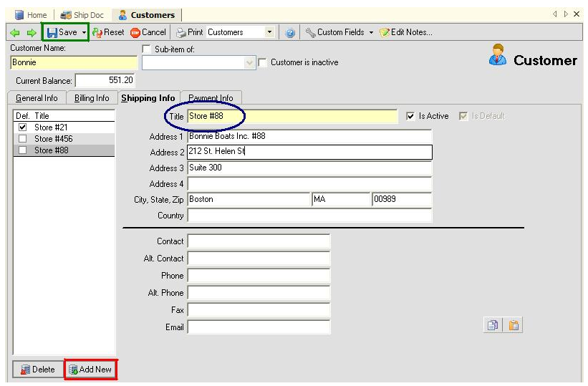
Task: Select Store #456 in the address list
Action: point(64,139)
